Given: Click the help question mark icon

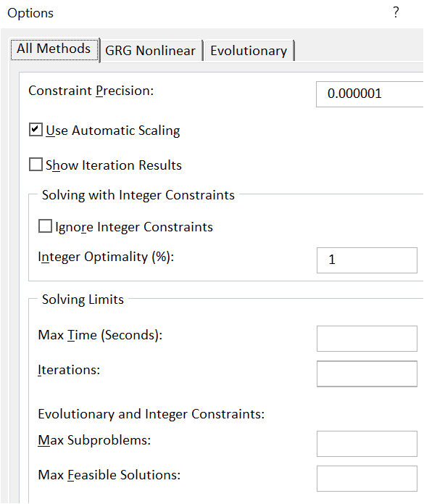Looking at the screenshot, I should [396, 12].
